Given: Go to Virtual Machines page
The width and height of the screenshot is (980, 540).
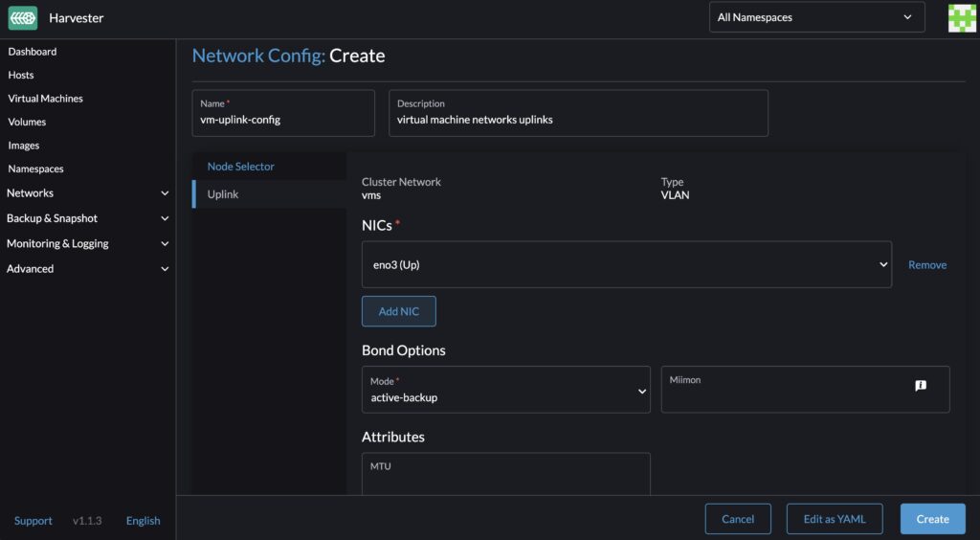Looking at the screenshot, I should pos(45,99).
